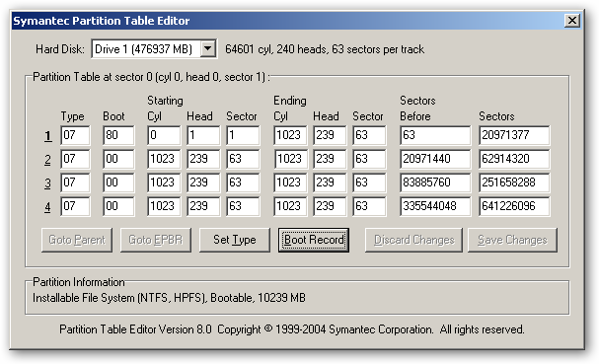
Task: Edit Ending Head field of partition 3
Action: tap(330, 182)
